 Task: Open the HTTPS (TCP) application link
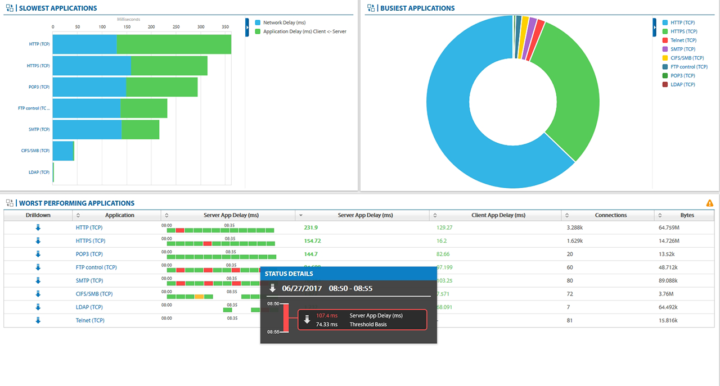(x=90, y=241)
